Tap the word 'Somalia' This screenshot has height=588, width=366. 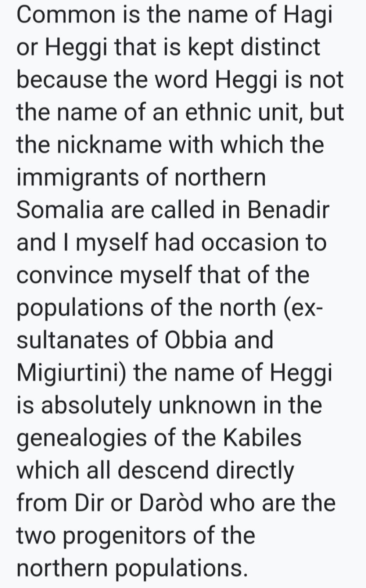(60, 210)
